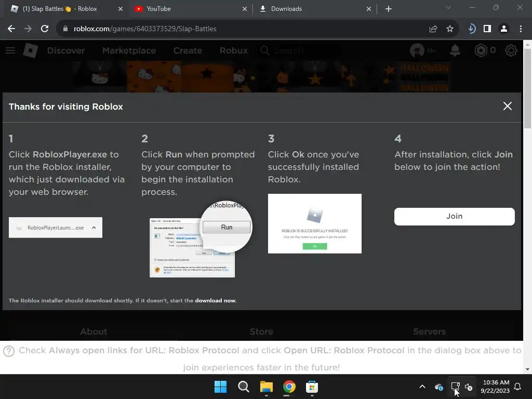The height and width of the screenshot is (399, 532).
Task: Open the tab search dropdown
Action: point(448,7)
